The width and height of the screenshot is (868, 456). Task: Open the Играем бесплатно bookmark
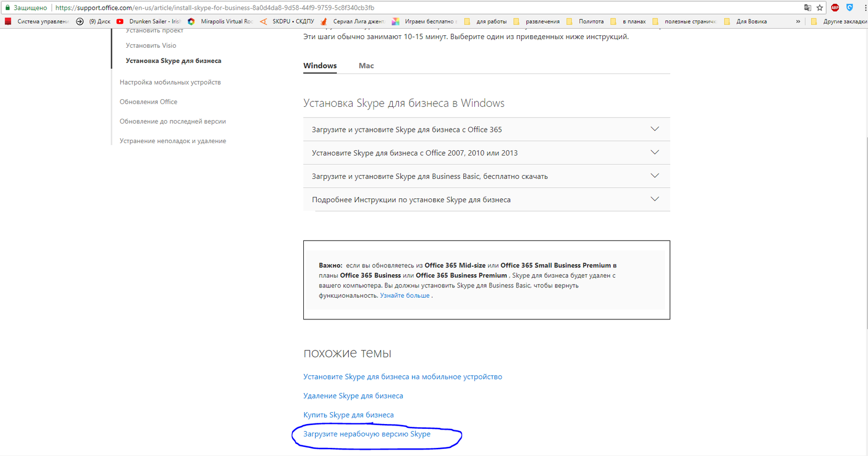coord(425,22)
